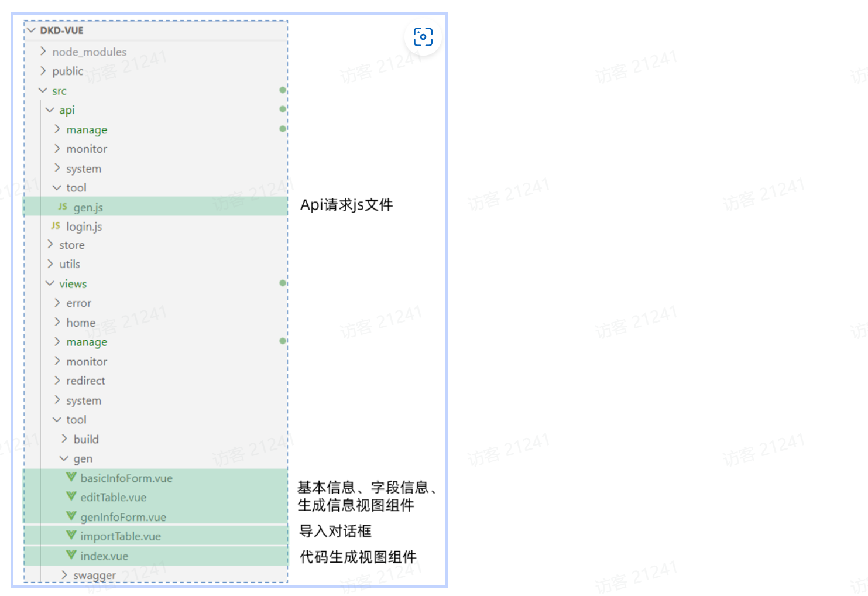Click the Vue icon beside genInfoForm.vue
Viewport: 868px width, 596px height.
[71, 516]
